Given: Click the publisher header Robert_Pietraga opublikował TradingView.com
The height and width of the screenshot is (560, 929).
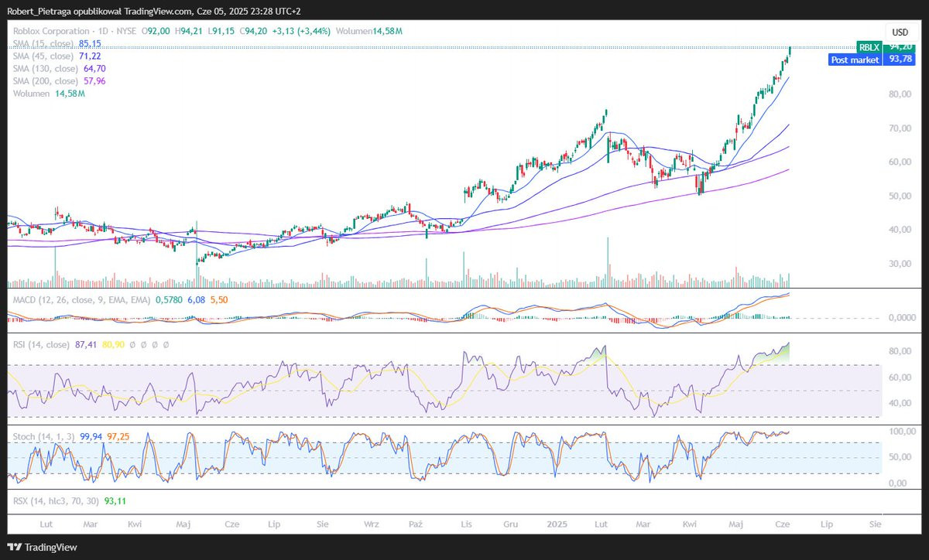Looking at the screenshot, I should coord(99,10).
